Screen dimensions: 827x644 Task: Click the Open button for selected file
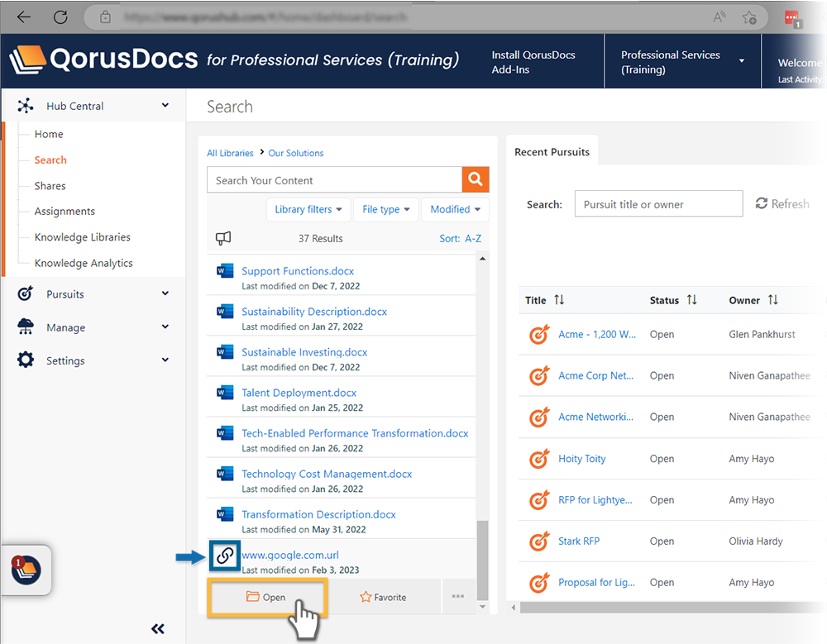[x=267, y=597]
